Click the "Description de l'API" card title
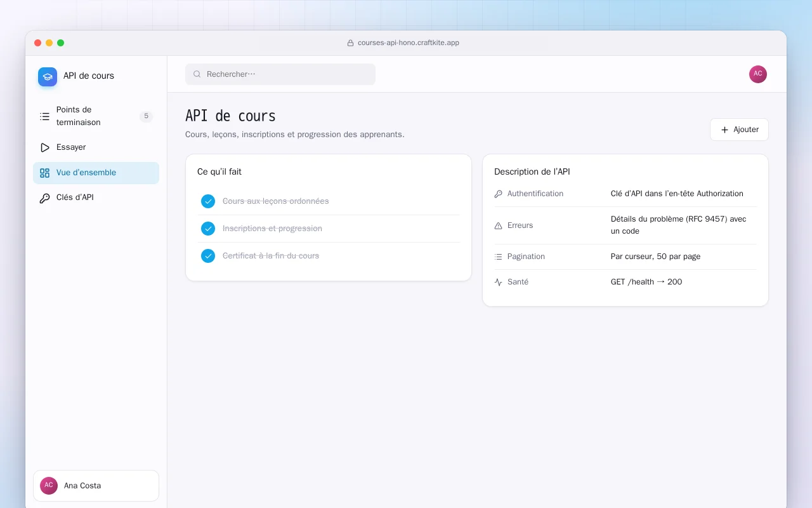 click(x=532, y=171)
